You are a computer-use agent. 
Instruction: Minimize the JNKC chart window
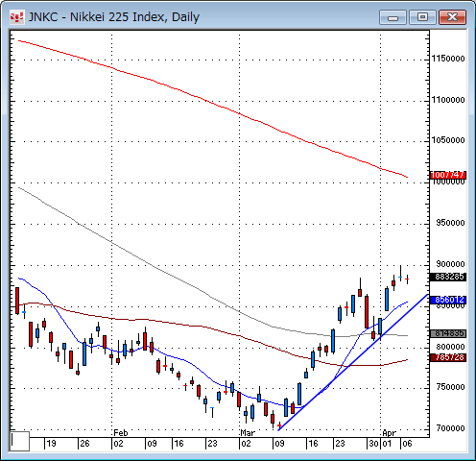click(x=393, y=17)
